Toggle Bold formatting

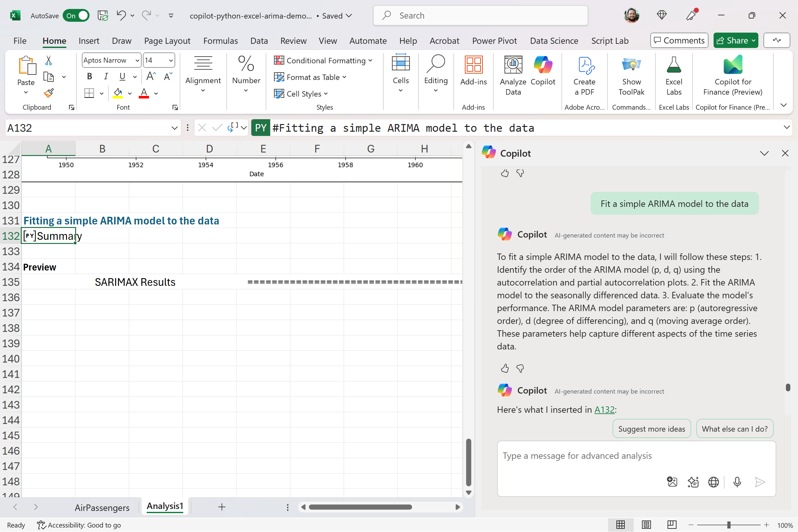tap(90, 76)
